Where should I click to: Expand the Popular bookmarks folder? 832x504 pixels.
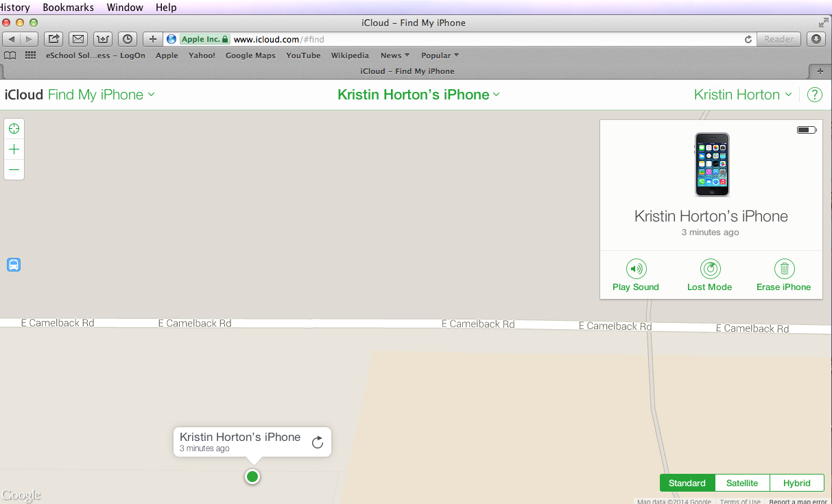click(440, 56)
